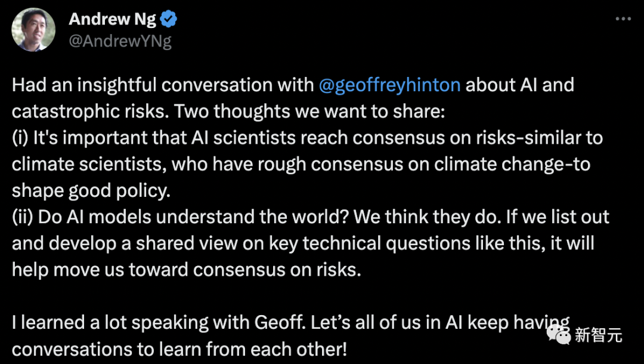Open the @AndrewYNg handle link

pos(120,42)
